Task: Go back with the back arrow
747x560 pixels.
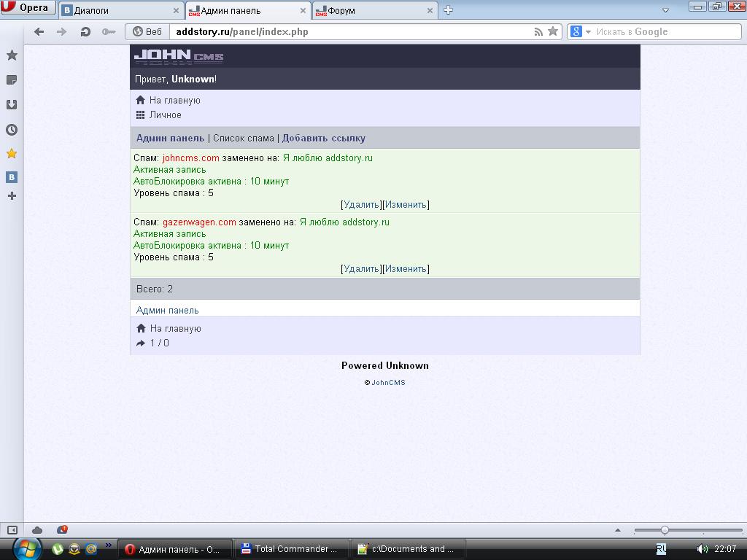Action: (39, 32)
